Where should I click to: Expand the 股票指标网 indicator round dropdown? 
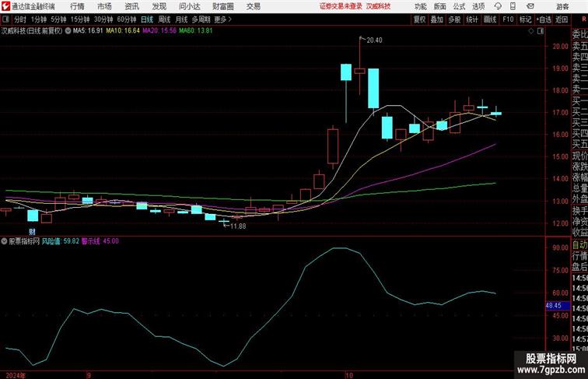4,241
